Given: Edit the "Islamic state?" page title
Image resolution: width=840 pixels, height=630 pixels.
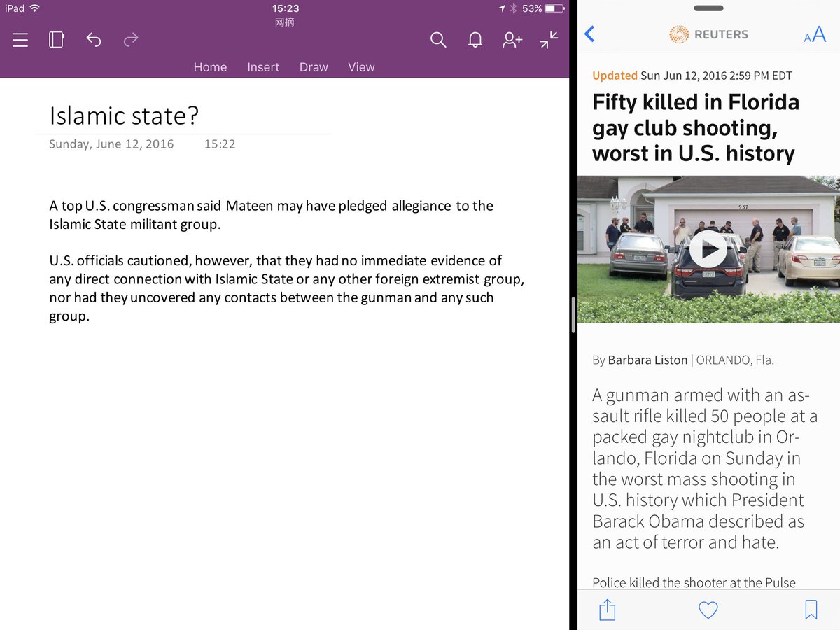Looking at the screenshot, I should coord(125,115).
